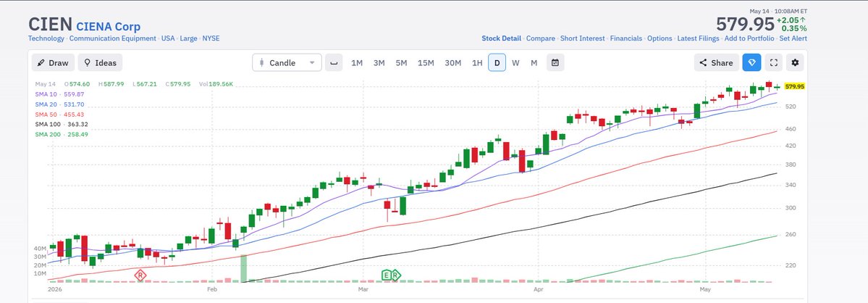Expand the Candle chart type dropdown
The height and width of the screenshot is (303, 868).
287,62
